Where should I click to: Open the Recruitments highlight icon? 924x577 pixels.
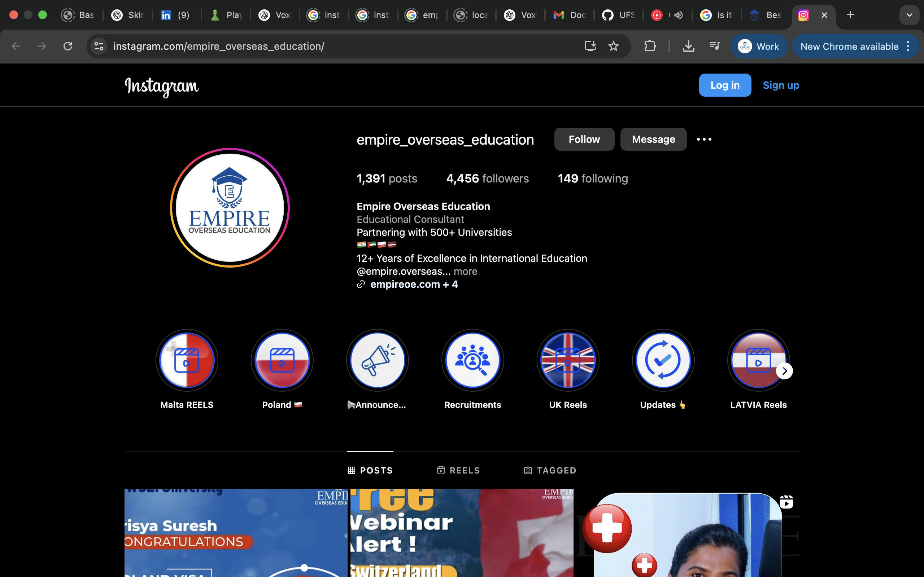[x=472, y=360]
